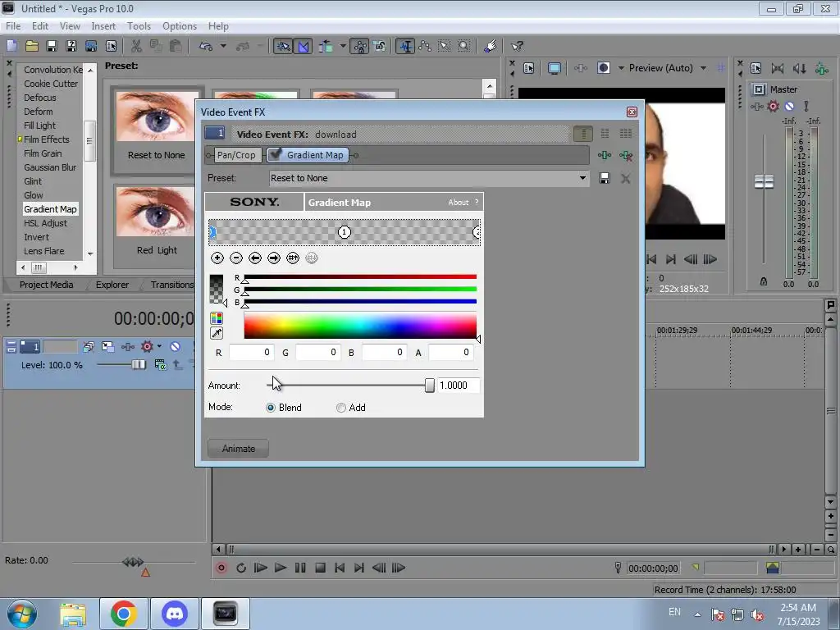
Task: Toggle the Gradient Map plug-in checkbox
Action: 275,154
